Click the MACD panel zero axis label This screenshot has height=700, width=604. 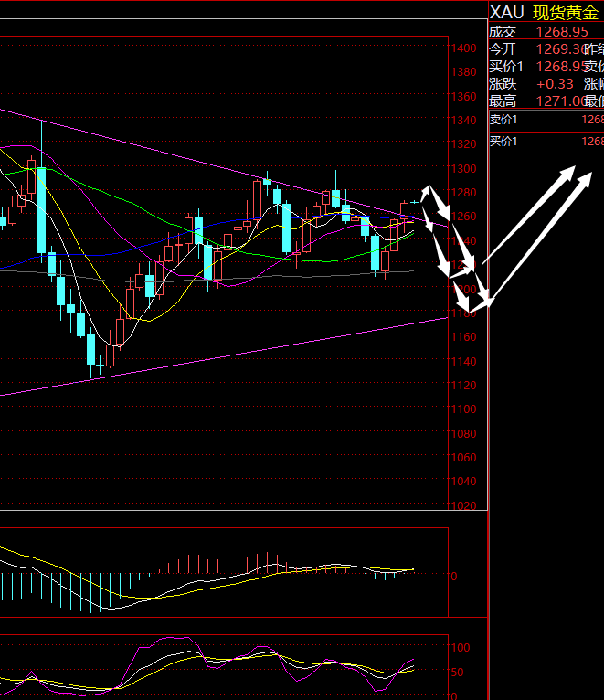click(454, 577)
